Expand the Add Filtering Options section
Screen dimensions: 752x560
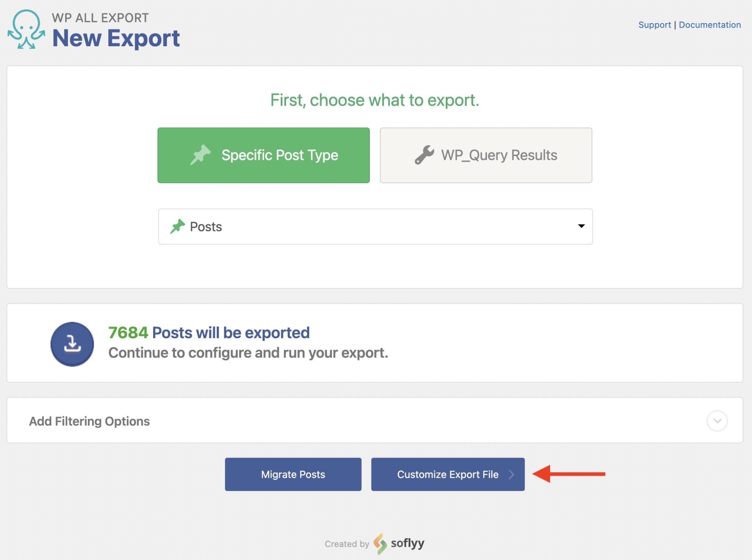click(x=89, y=421)
